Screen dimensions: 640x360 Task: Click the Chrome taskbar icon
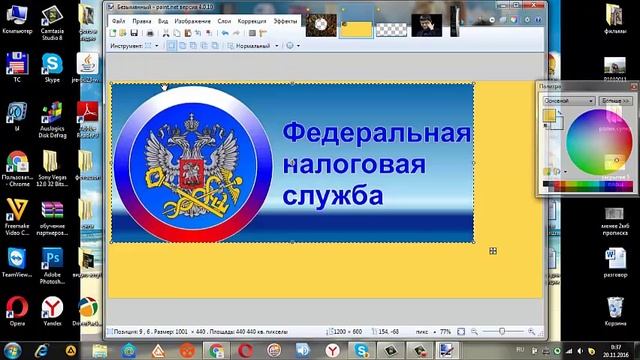pyautogui.click(x=216, y=350)
